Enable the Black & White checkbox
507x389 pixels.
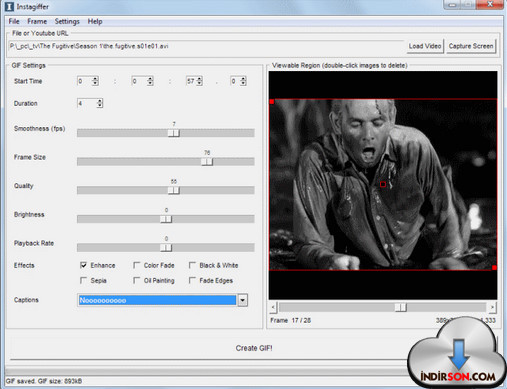(x=192, y=265)
